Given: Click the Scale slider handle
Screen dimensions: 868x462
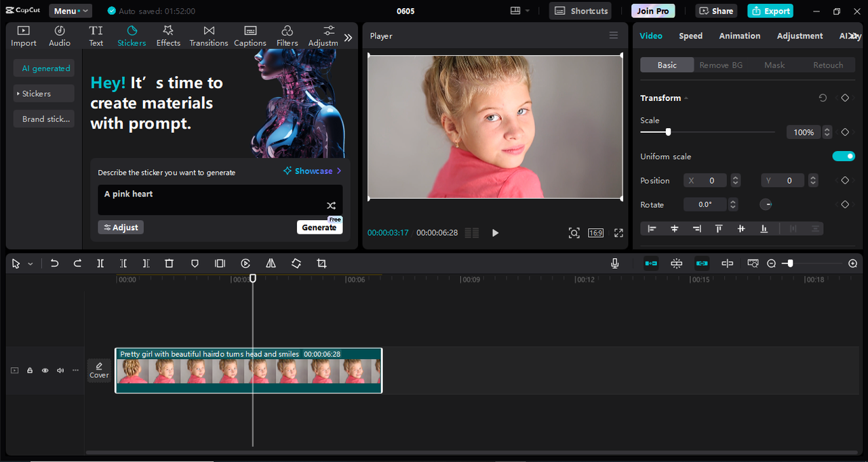Looking at the screenshot, I should point(668,132).
